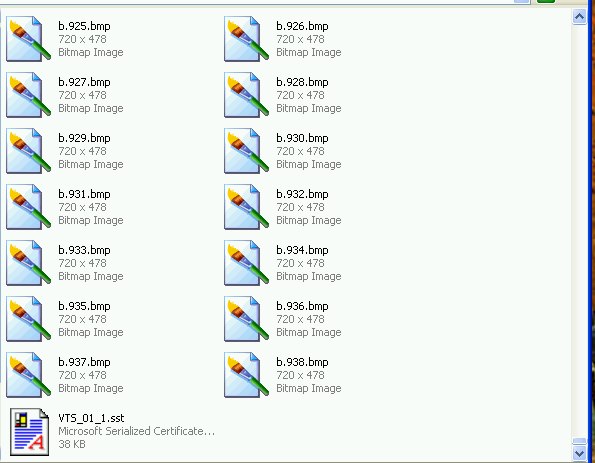Select the VTS_01_1.sst certificate file icon
The width and height of the screenshot is (595, 463).
coord(29,432)
